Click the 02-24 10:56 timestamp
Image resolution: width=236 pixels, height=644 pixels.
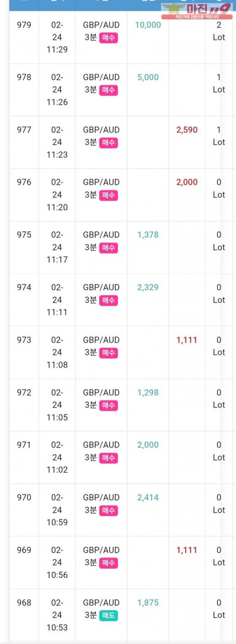click(x=57, y=562)
